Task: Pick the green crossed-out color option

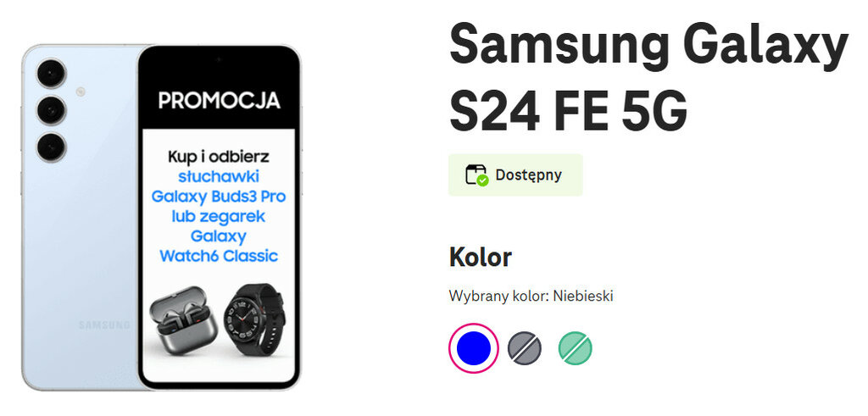Action: [x=576, y=348]
